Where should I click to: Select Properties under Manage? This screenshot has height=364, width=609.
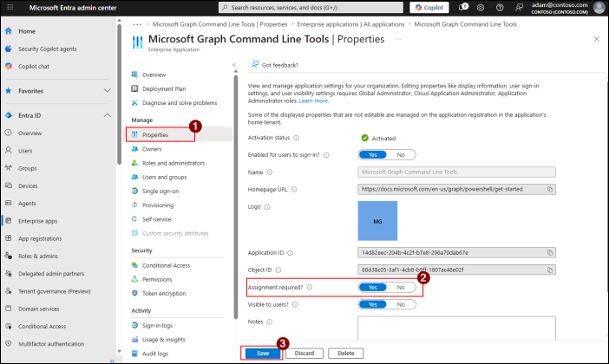155,134
